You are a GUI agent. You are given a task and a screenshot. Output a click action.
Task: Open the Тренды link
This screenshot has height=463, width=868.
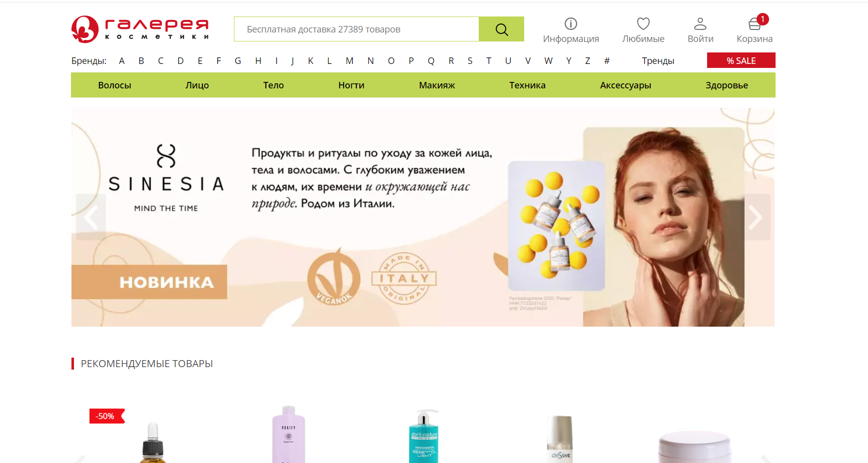click(x=658, y=60)
